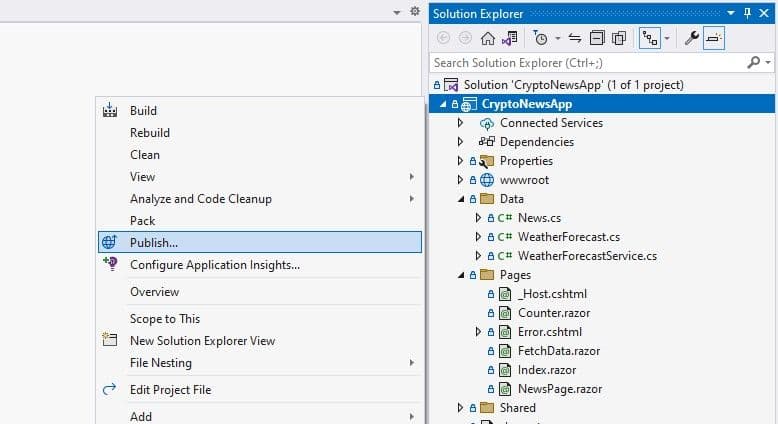Select Rebuild in the context menu
The width and height of the screenshot is (778, 424).
point(150,133)
